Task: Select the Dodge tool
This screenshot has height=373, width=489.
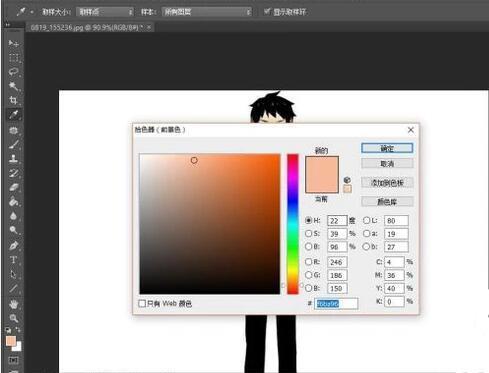Action: click(x=13, y=230)
